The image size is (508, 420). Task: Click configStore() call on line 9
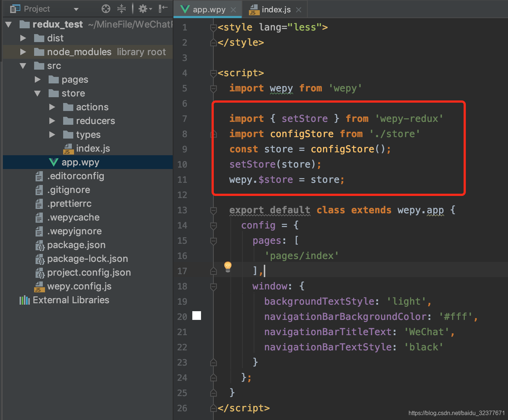pos(348,149)
